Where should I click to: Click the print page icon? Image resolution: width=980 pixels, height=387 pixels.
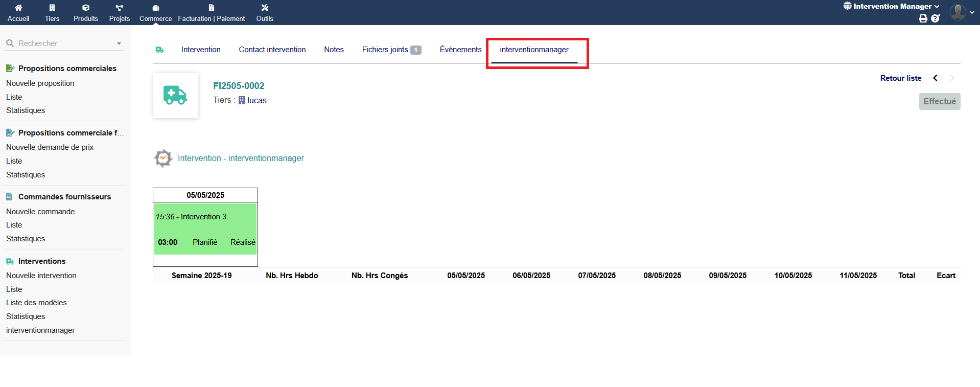pyautogui.click(x=923, y=18)
